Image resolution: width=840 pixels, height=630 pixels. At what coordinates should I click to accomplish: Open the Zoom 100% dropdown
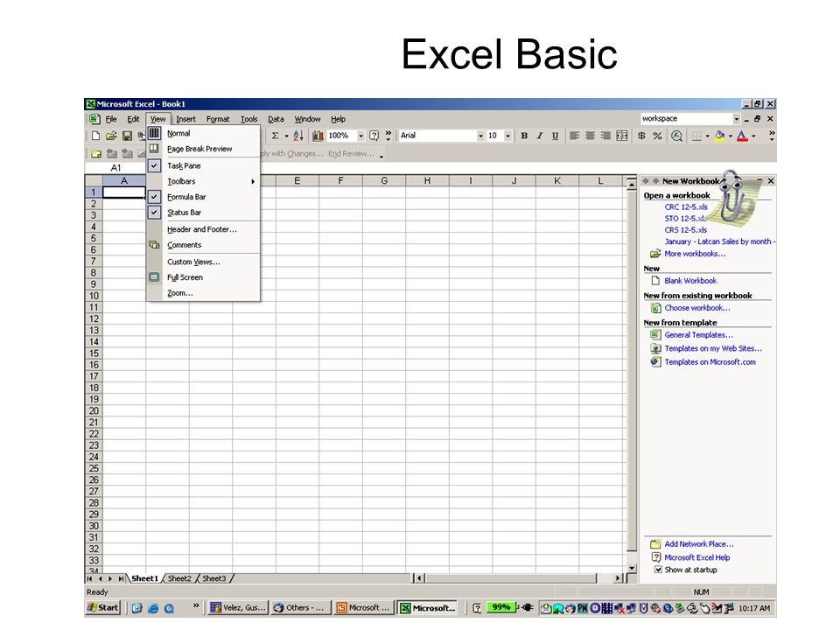pos(360,136)
